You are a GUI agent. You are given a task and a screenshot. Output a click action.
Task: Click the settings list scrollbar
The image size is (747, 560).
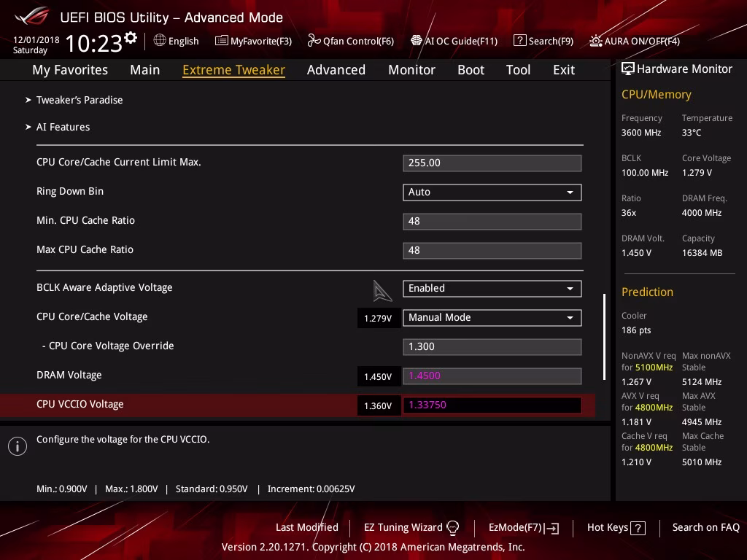[x=605, y=337]
